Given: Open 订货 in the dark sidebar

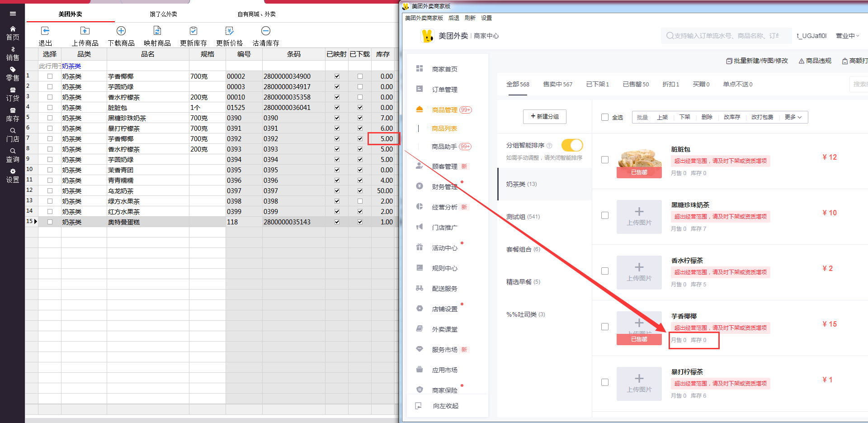Looking at the screenshot, I should point(13,95).
